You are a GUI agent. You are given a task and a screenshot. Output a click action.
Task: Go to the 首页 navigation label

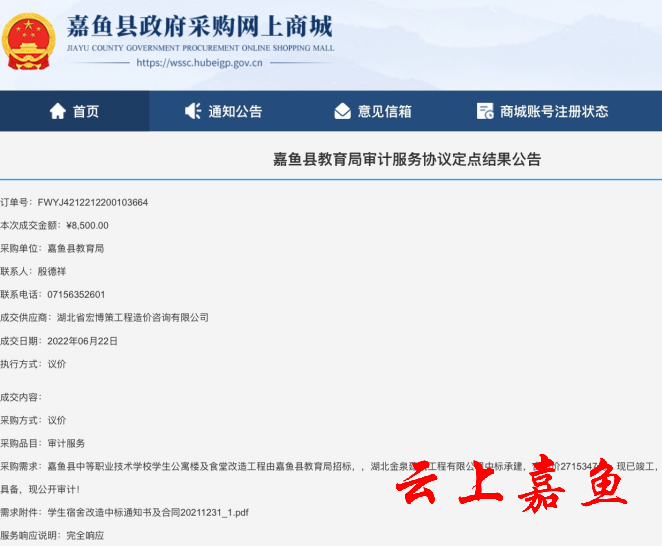[x=86, y=111]
